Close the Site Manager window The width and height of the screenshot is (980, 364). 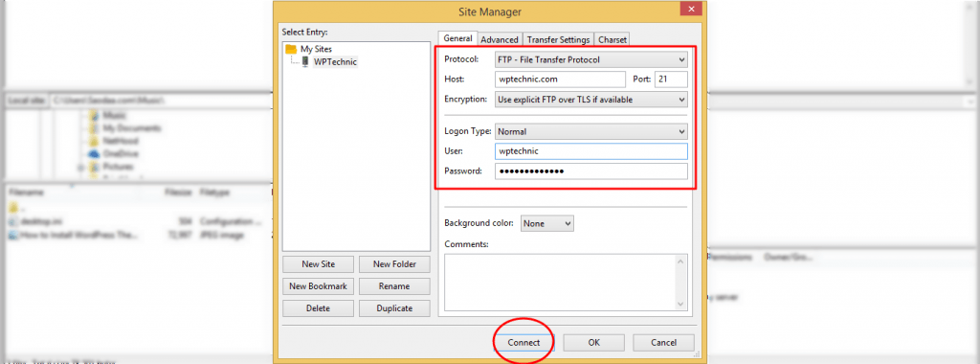[x=691, y=10]
